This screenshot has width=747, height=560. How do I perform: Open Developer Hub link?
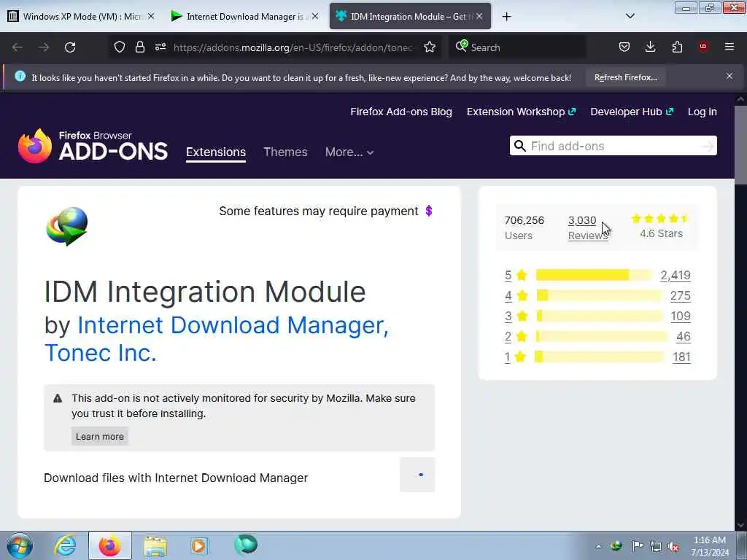click(632, 112)
